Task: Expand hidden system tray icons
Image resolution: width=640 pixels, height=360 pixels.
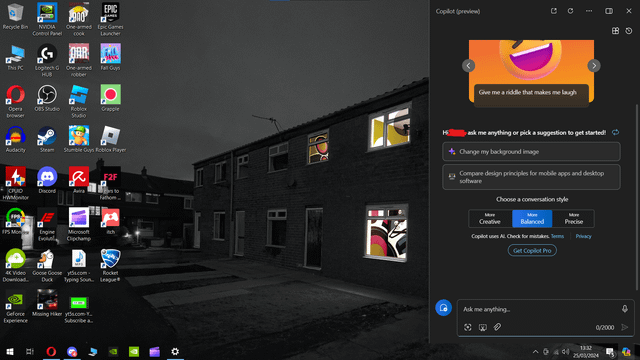Action: tap(535, 351)
